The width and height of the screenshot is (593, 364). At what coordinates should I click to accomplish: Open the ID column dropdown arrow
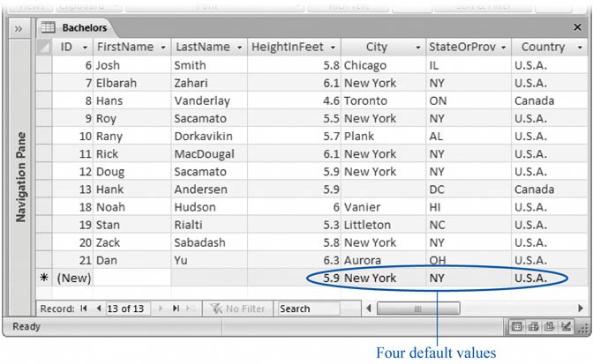coord(85,48)
